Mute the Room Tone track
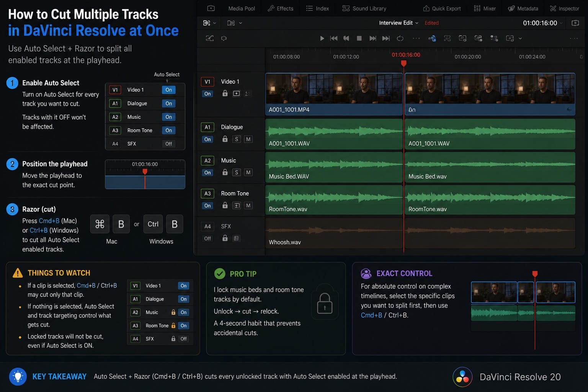This screenshot has height=392, width=588. pos(248,206)
